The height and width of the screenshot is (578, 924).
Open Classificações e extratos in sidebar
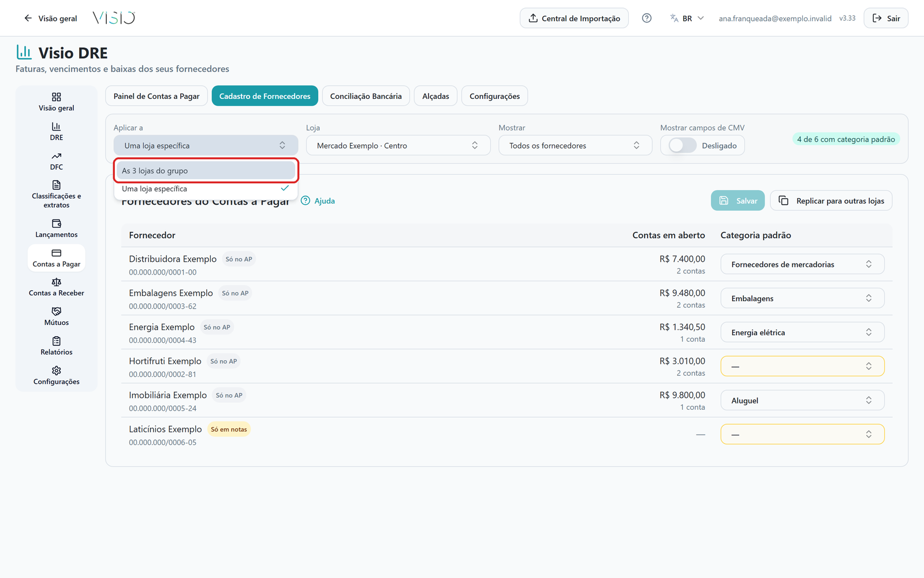click(57, 195)
